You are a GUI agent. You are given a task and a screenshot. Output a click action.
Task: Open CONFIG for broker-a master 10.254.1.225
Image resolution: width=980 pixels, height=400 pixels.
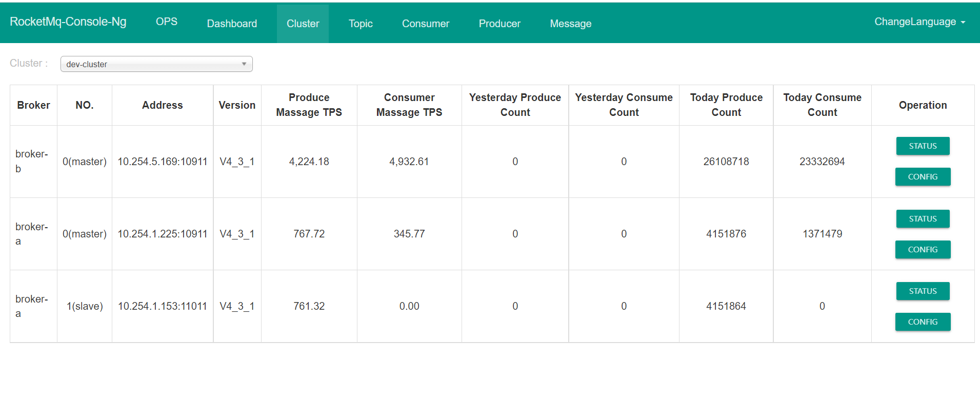tap(923, 250)
